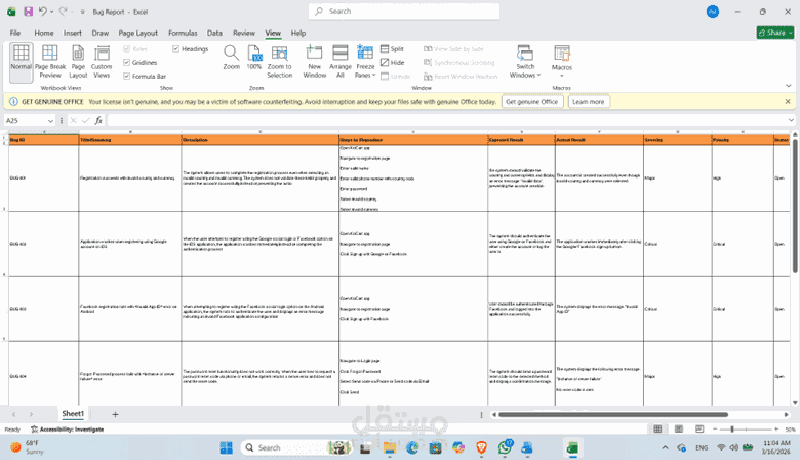
Task: Collapse the ribbon with chevron
Action: (x=789, y=86)
